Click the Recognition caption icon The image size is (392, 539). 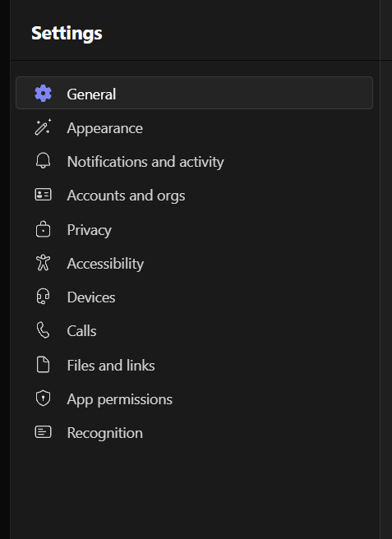43,432
